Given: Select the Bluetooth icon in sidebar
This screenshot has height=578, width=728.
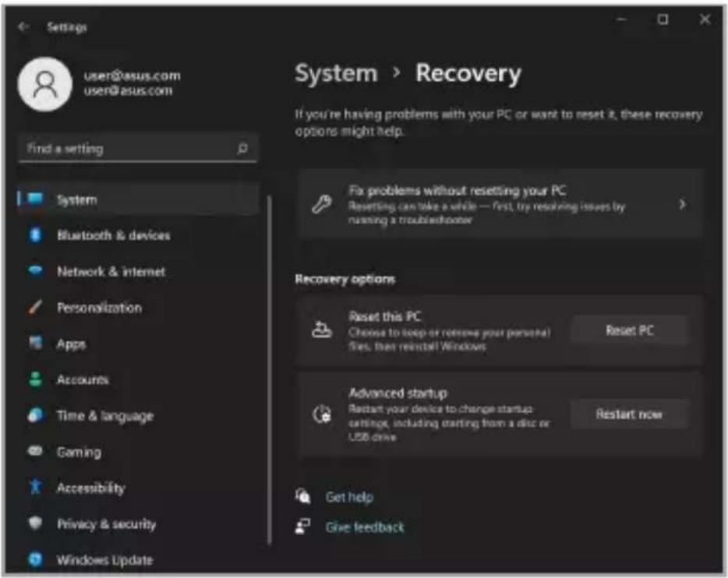Looking at the screenshot, I should (x=35, y=234).
